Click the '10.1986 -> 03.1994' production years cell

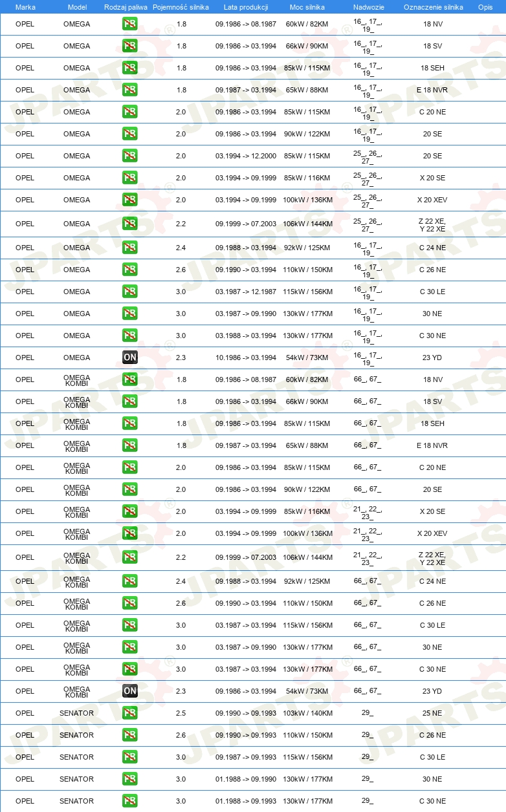(x=246, y=358)
